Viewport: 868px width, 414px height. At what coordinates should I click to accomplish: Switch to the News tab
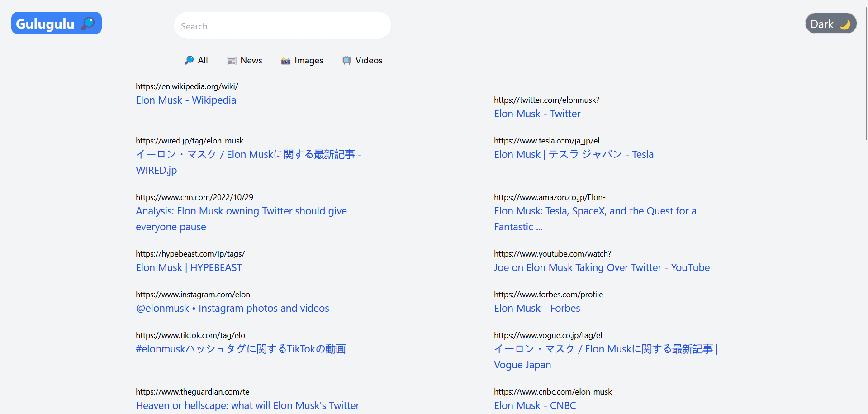(245, 60)
